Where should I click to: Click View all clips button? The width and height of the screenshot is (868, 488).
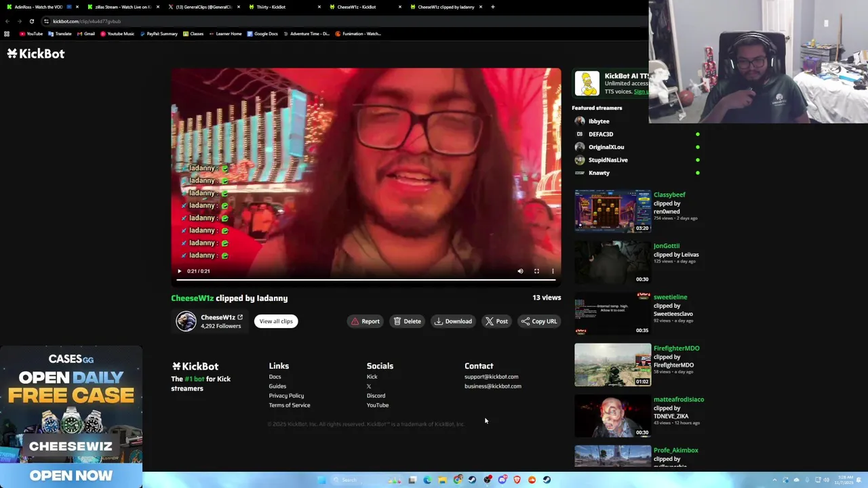(276, 321)
